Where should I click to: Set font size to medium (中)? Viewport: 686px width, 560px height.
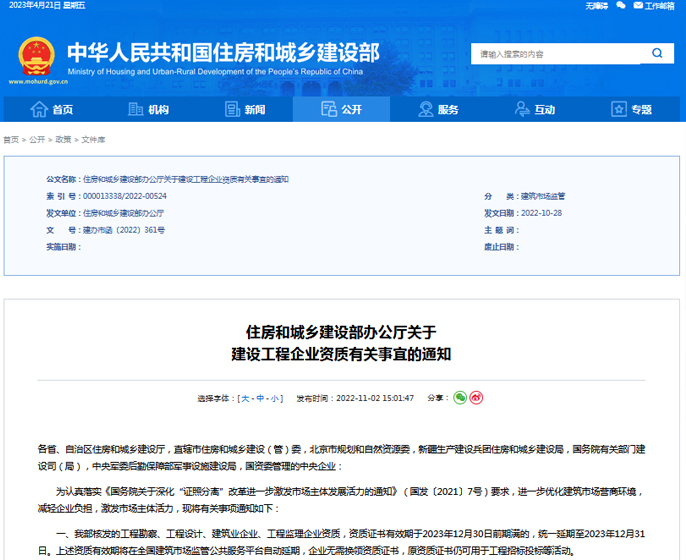[260, 398]
